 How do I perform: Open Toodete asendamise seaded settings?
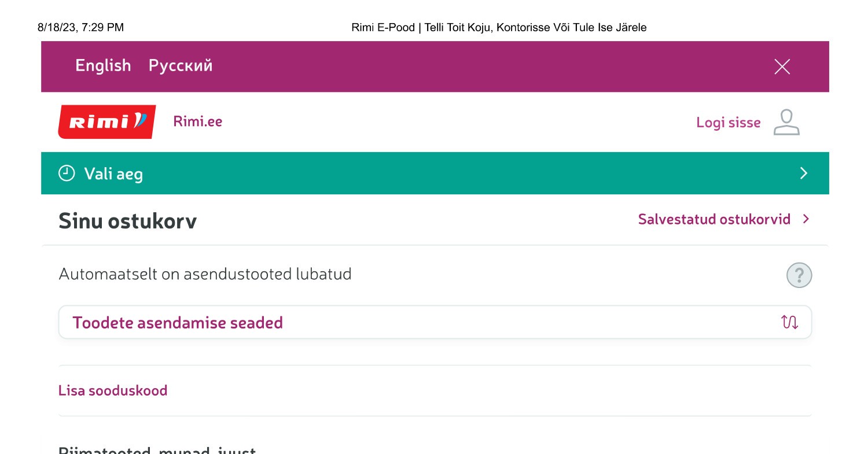coord(178,322)
